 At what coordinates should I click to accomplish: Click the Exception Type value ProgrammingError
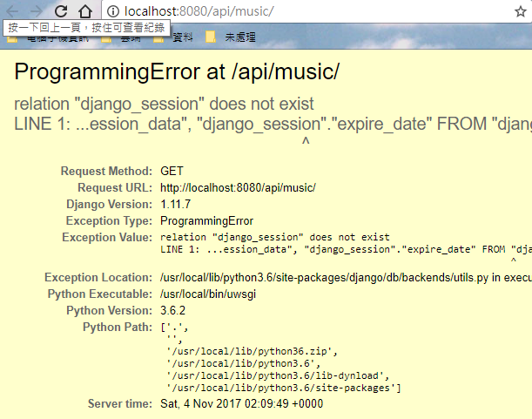(x=206, y=220)
